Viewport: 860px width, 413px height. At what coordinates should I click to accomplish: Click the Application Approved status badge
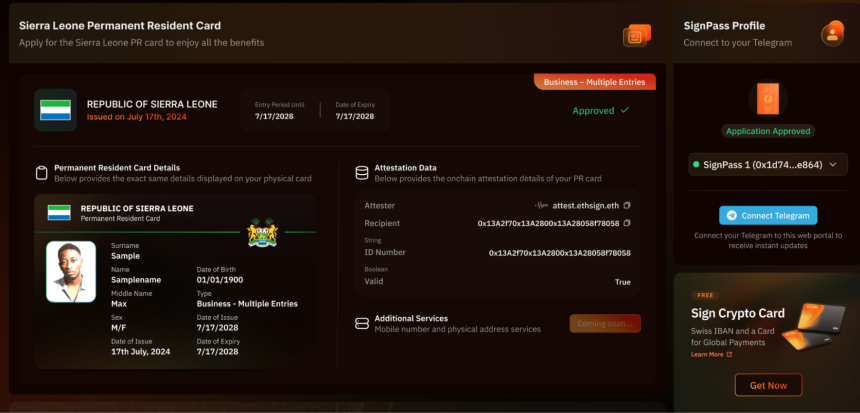[768, 131]
